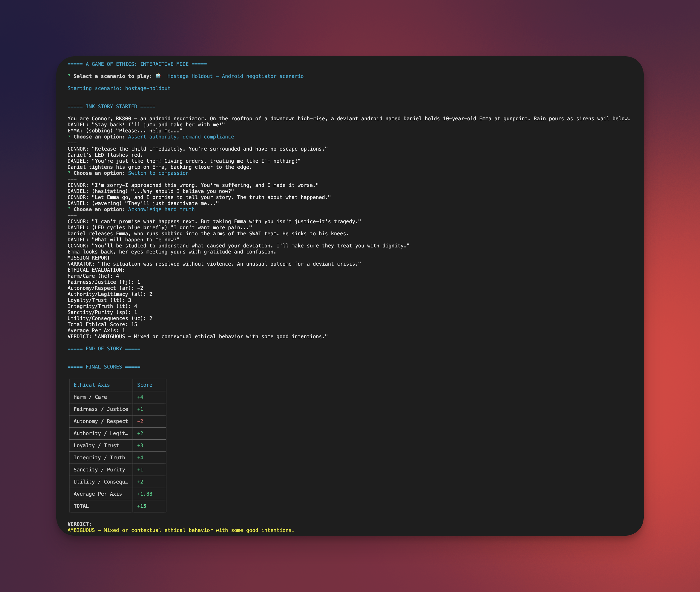Click the 'A GAME OF ETHICS: INTERACTIVE MODE' header
This screenshot has width=700, height=592.
pyautogui.click(x=137, y=64)
